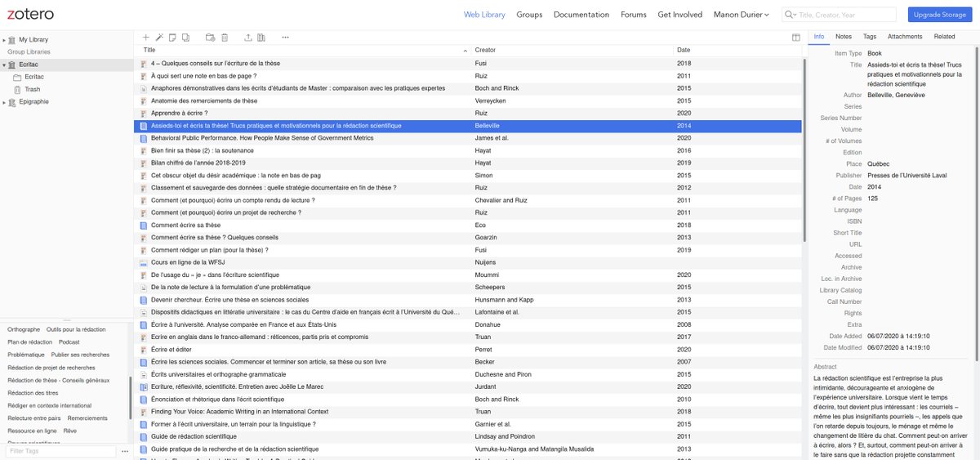The height and width of the screenshot is (460, 980).
Task: Click the Add by Identifier wand icon
Action: [x=159, y=37]
